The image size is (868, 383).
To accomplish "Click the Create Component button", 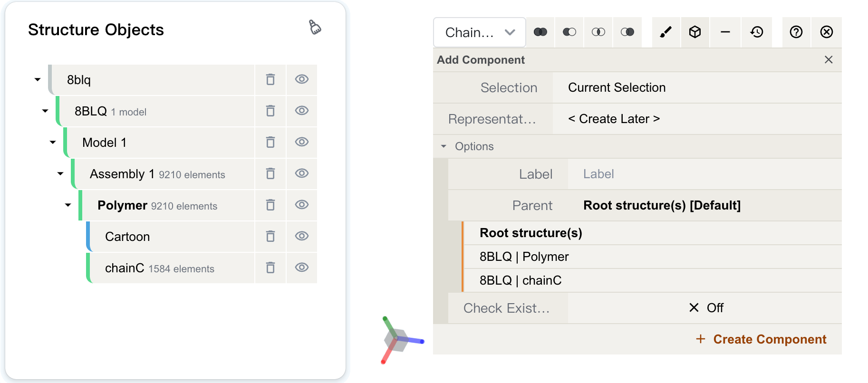I will click(x=761, y=339).
